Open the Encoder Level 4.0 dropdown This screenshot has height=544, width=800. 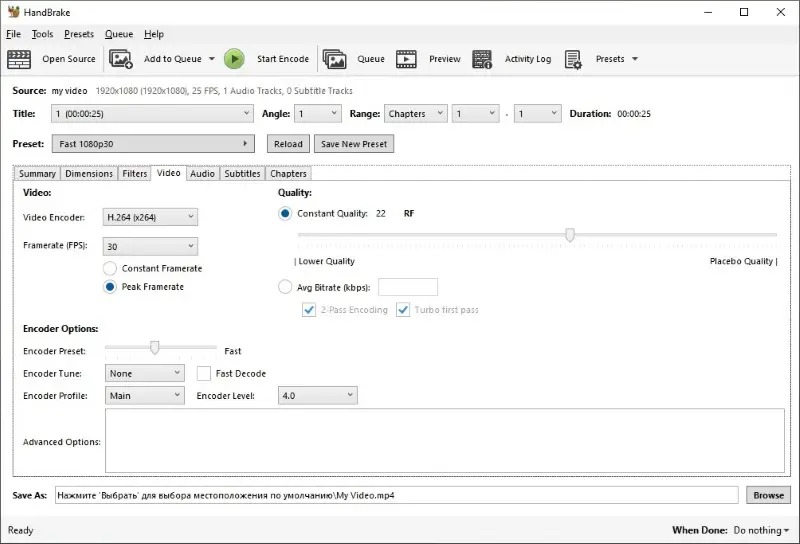click(x=318, y=395)
